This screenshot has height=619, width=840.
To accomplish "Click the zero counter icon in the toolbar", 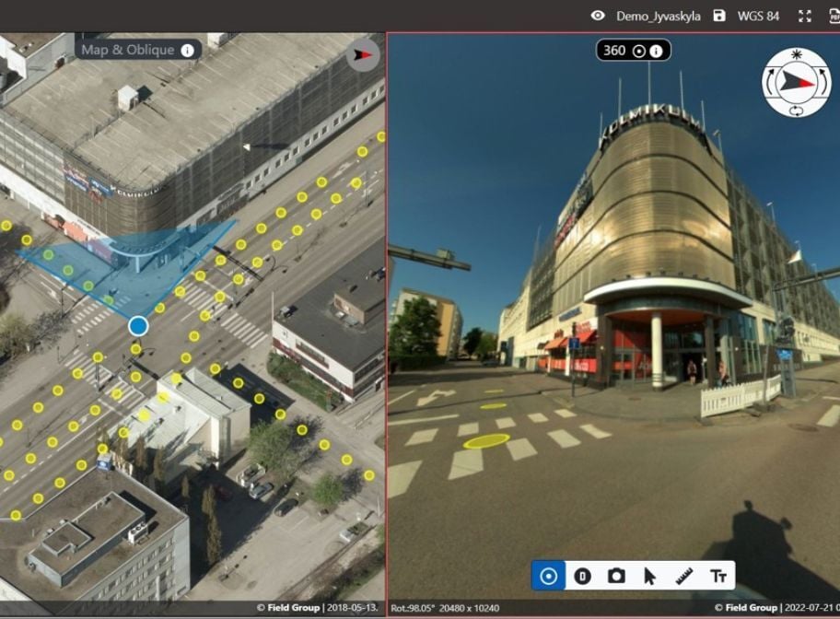I will pos(583,576).
